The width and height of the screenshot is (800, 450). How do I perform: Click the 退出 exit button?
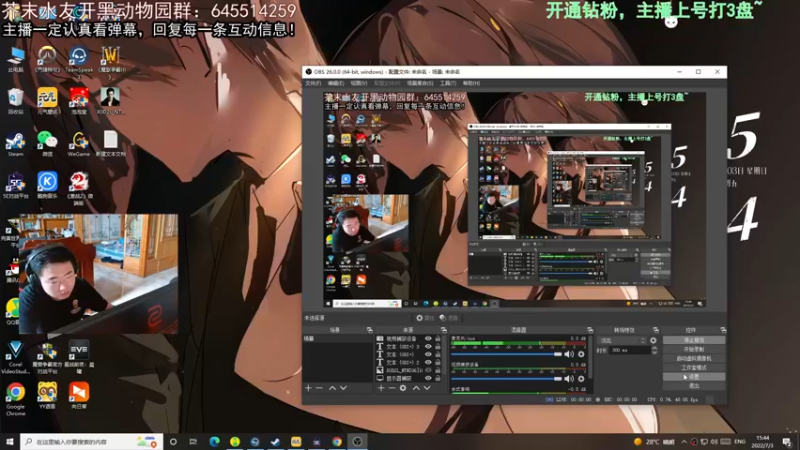[x=694, y=386]
